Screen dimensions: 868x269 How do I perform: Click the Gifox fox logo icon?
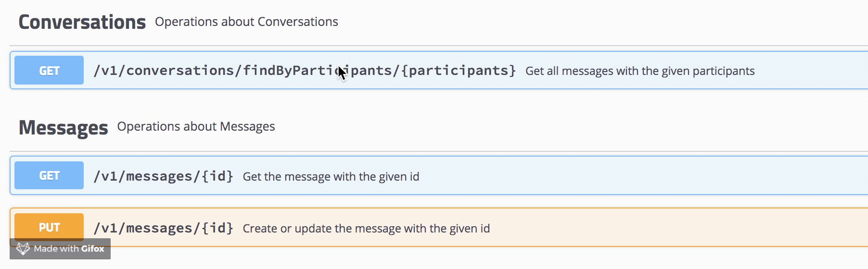23,249
